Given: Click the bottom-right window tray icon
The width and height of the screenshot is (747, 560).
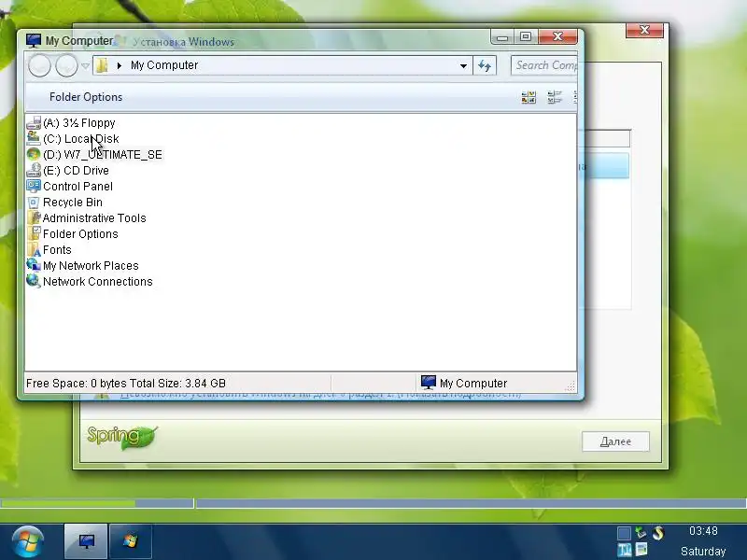Looking at the screenshot, I should [x=641, y=549].
